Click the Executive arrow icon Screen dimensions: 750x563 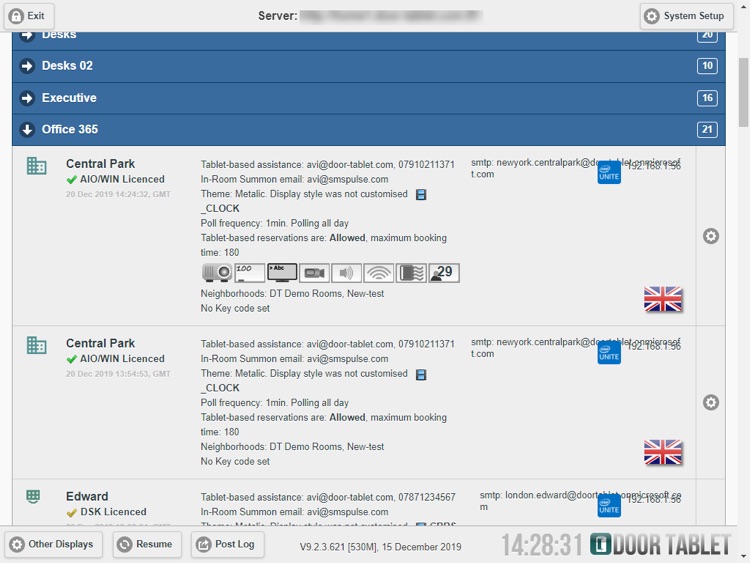(x=27, y=98)
